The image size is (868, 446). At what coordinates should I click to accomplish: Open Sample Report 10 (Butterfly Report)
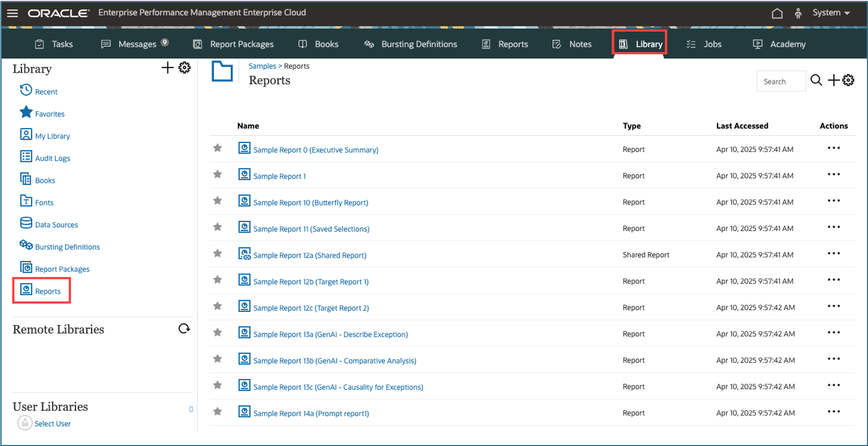(x=310, y=203)
